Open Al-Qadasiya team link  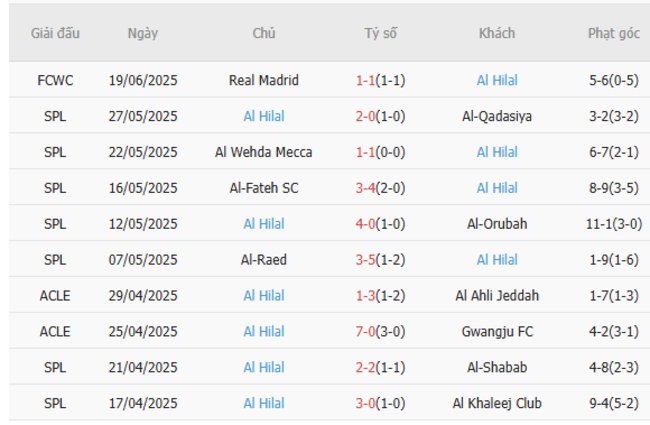(497, 116)
